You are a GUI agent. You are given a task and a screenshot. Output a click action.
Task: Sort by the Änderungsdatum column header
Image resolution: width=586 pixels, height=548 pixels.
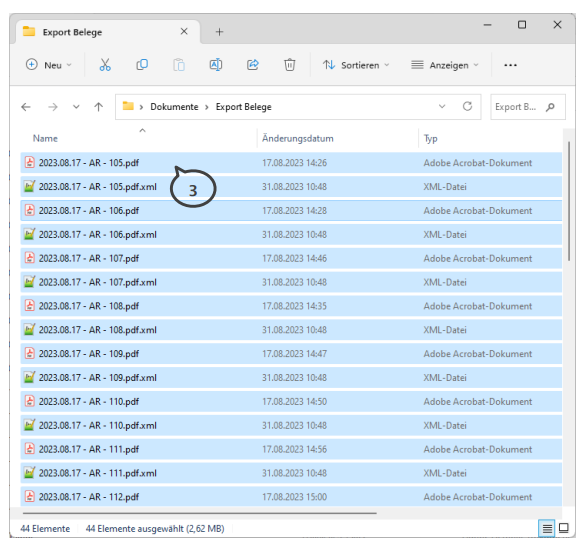[x=297, y=138]
